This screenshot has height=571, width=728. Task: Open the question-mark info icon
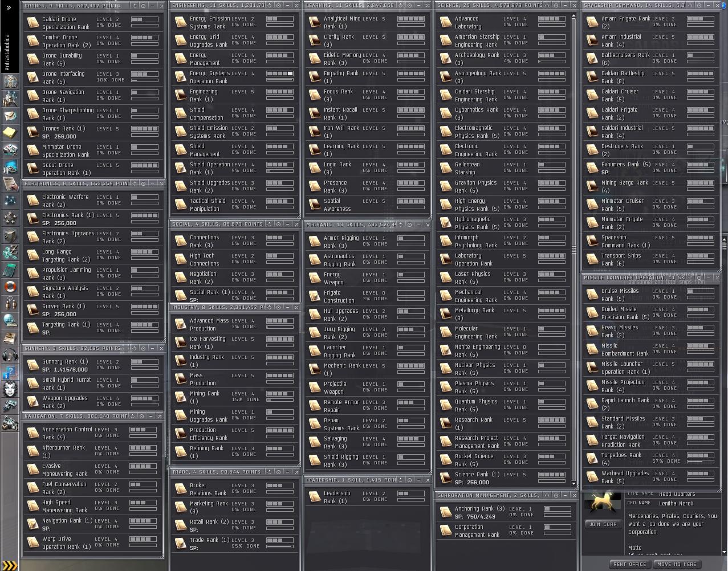pyautogui.click(x=10, y=372)
